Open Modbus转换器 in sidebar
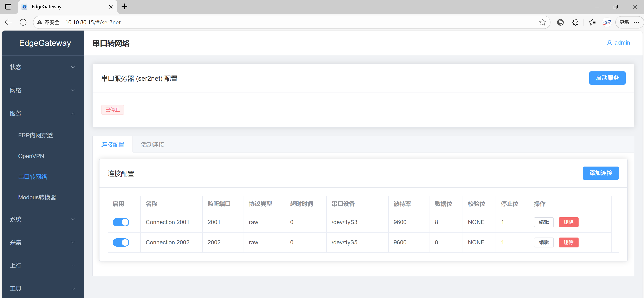The height and width of the screenshot is (298, 644). (37, 197)
